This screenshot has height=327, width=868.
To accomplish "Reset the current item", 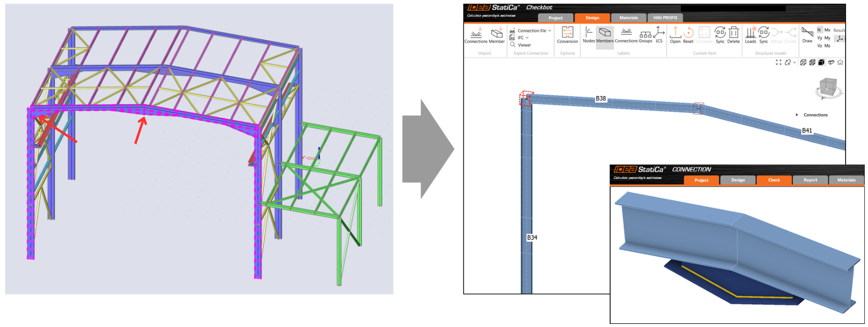I will (688, 35).
